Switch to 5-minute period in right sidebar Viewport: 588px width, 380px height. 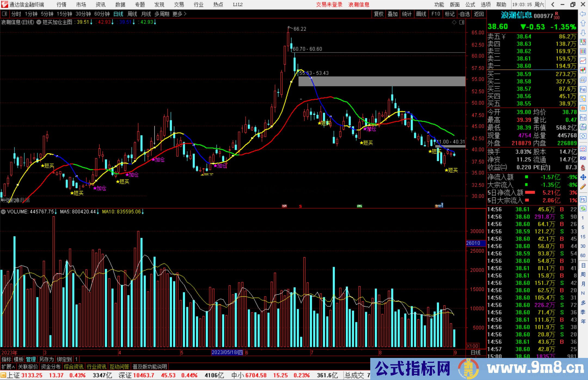583,227
